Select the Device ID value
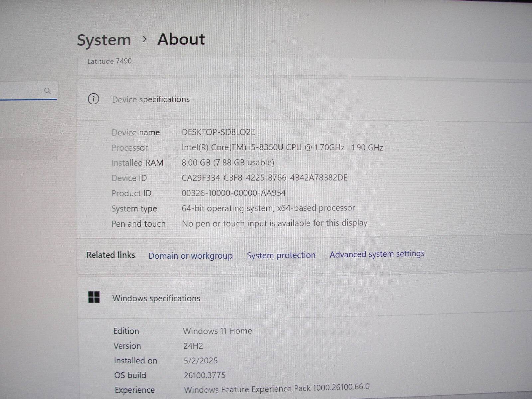This screenshot has height=399, width=532. (264, 178)
